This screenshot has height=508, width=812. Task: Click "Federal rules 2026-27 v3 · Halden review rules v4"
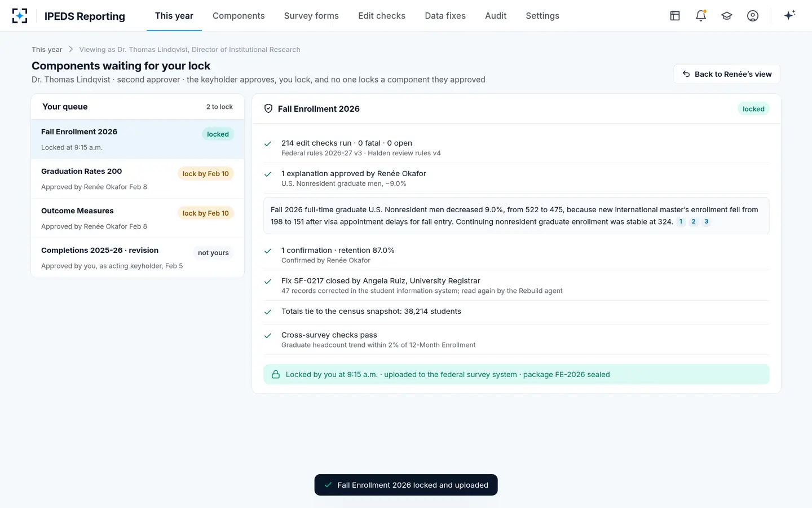(361, 153)
